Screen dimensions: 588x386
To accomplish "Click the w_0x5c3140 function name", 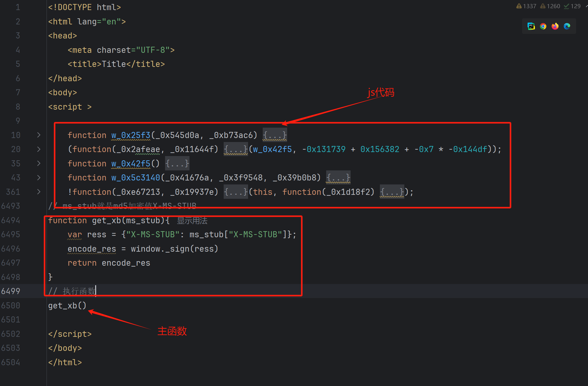I will [136, 177].
